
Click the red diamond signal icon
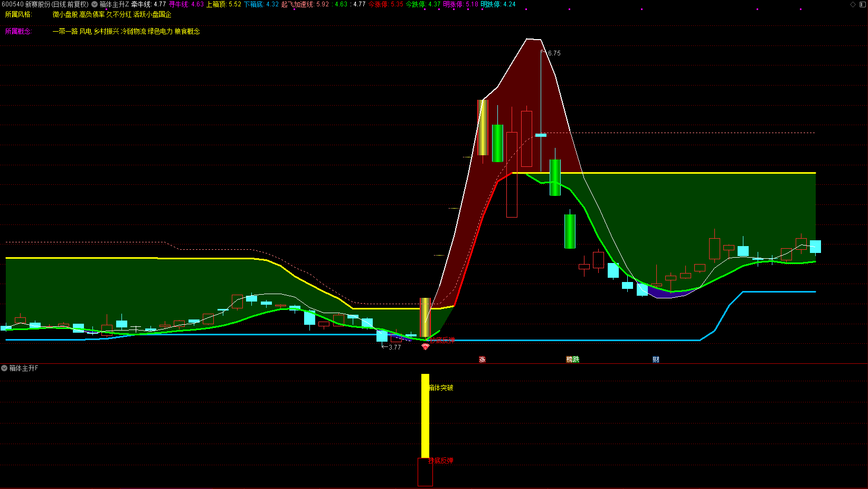click(x=426, y=347)
